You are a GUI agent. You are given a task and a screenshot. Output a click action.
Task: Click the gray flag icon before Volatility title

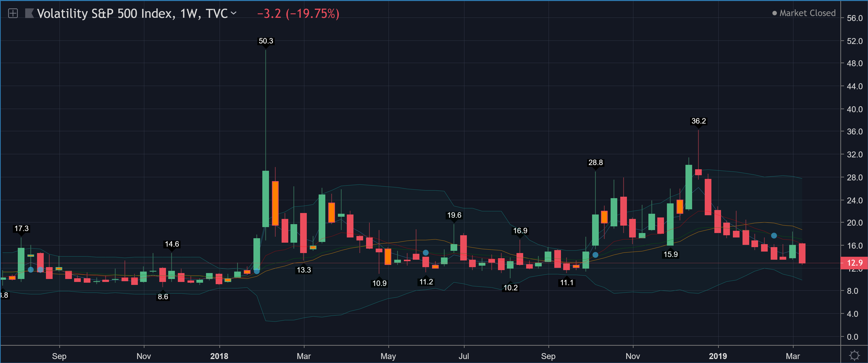click(29, 14)
